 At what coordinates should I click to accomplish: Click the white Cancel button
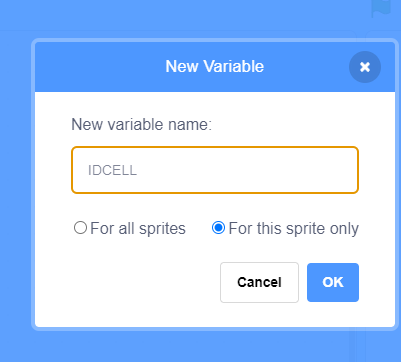pyautogui.click(x=259, y=282)
